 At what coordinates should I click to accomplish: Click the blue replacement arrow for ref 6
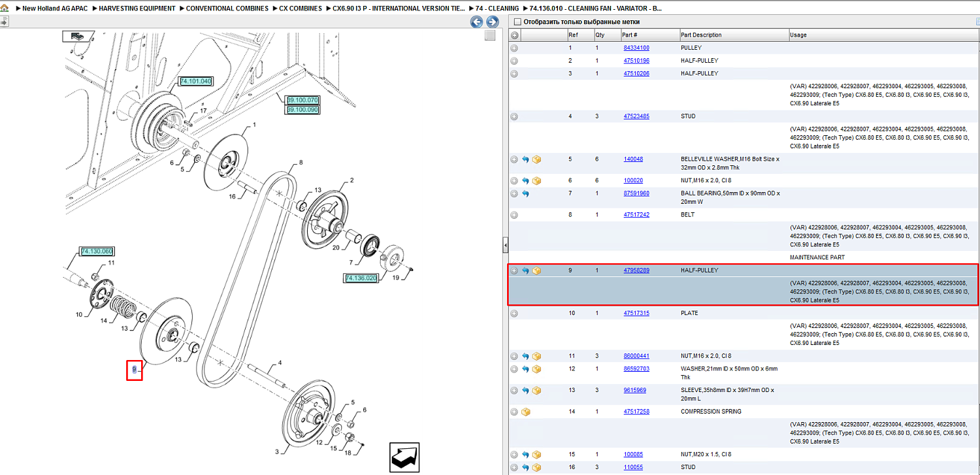pyautogui.click(x=525, y=181)
